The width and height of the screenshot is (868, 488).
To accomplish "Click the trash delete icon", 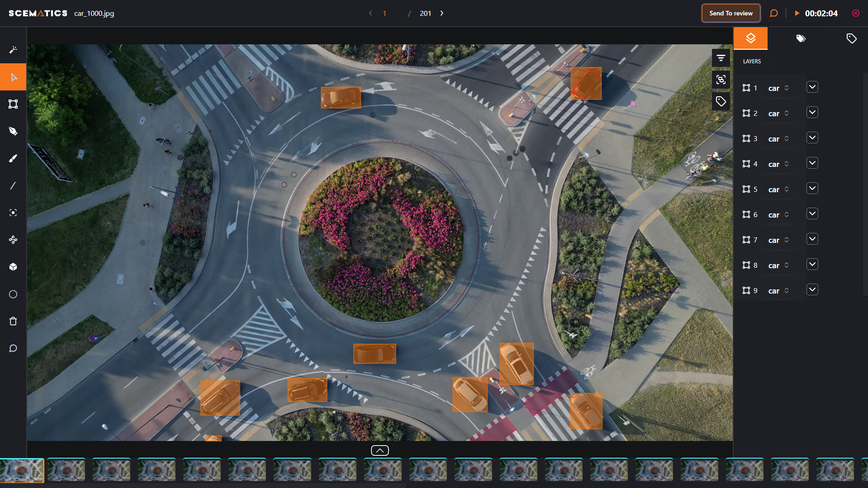I will click(x=13, y=321).
